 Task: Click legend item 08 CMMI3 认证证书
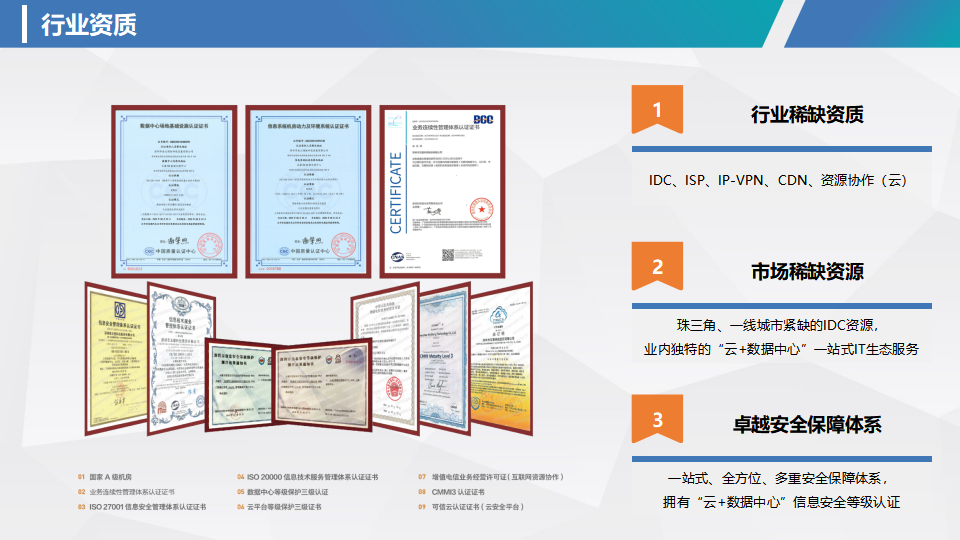tap(451, 492)
